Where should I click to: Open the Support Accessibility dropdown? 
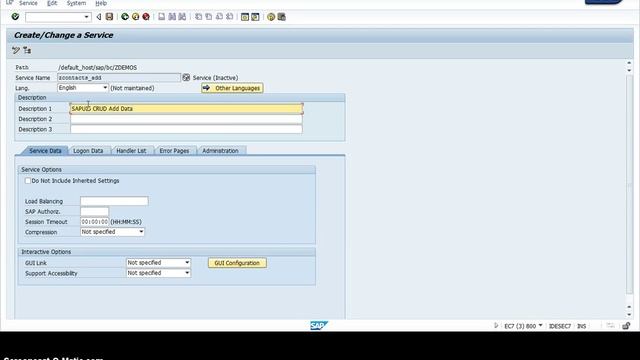pyautogui.click(x=187, y=273)
